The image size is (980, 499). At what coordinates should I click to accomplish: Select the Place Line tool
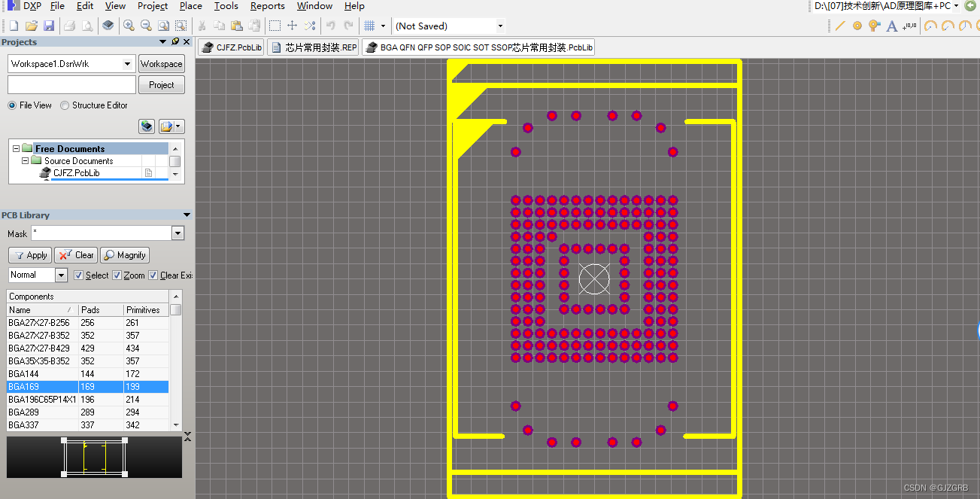pyautogui.click(x=840, y=26)
